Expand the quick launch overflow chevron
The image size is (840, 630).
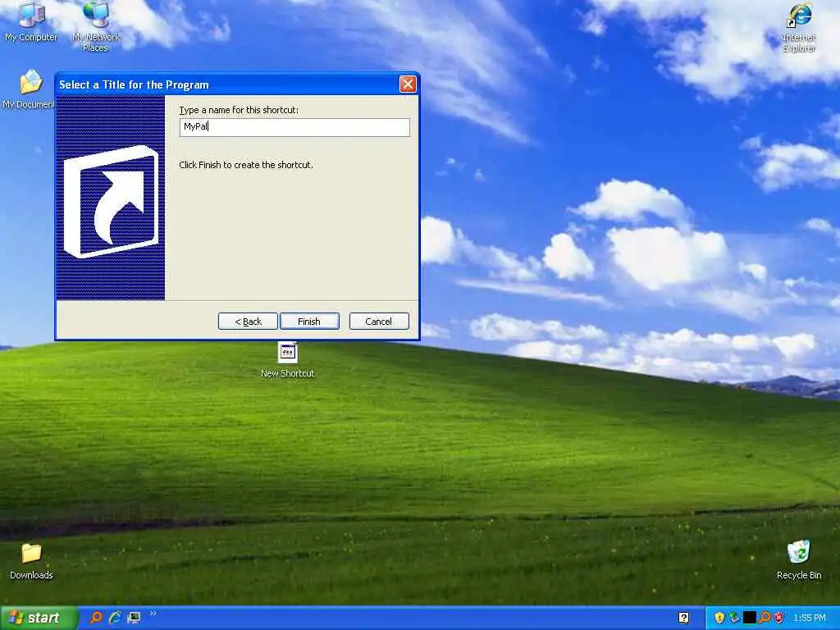pos(153,614)
